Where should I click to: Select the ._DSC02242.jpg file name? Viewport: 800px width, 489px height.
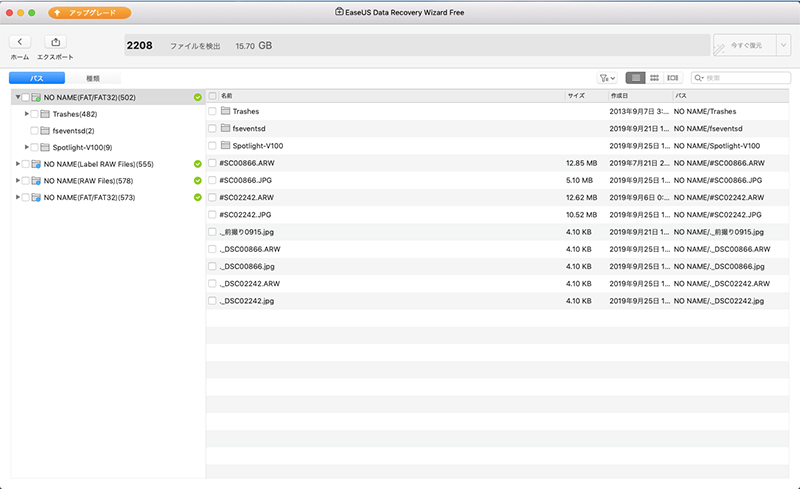click(246, 301)
